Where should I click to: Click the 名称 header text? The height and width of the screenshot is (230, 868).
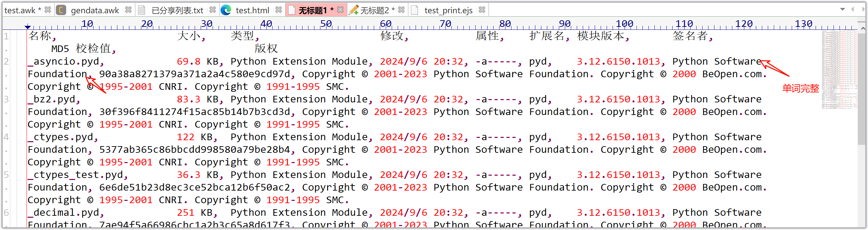40,36
